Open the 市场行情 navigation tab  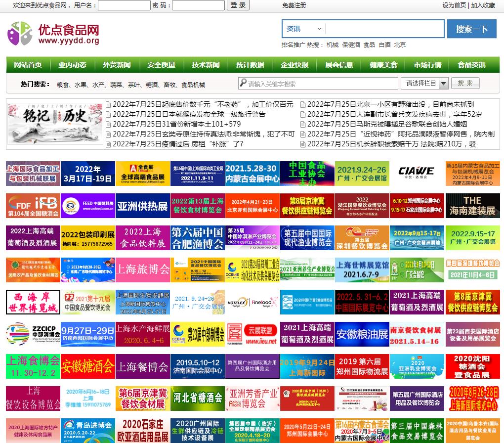pos(428,65)
